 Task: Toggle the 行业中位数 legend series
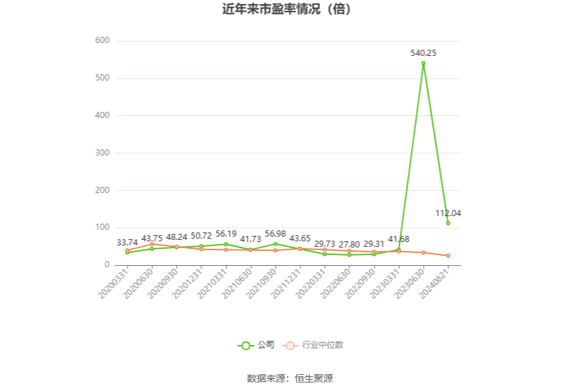(x=313, y=345)
